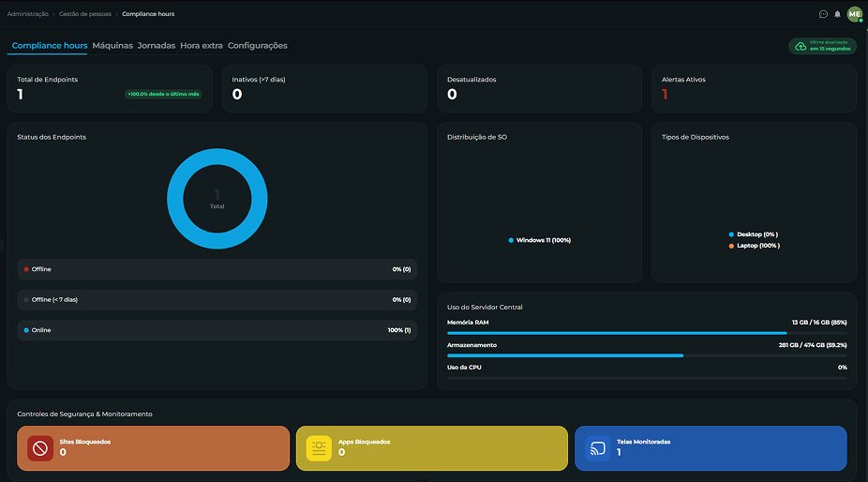Click the orange Laptop legend dot
The image size is (868, 482).
point(731,246)
